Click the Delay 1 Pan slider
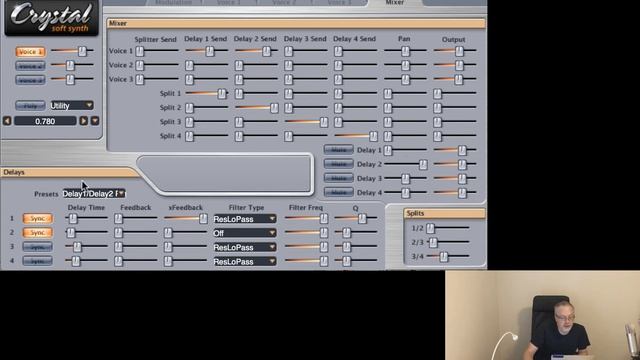640x360 pixels. [x=405, y=150]
